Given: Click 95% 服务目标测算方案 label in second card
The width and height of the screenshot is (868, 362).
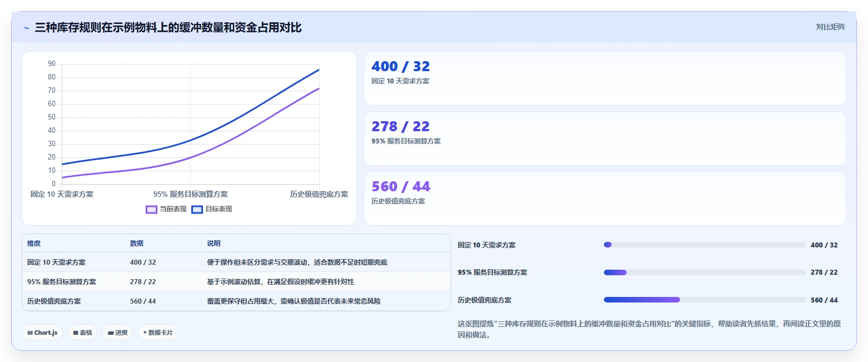Looking at the screenshot, I should click(406, 141).
